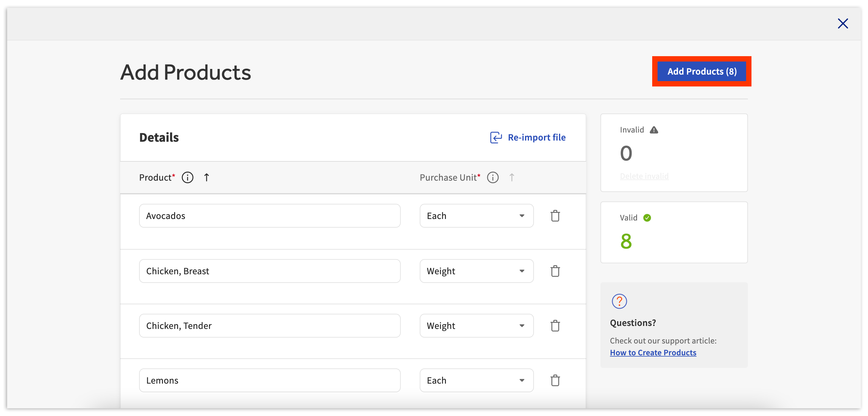Close the Add Products dialog
The height and width of the screenshot is (416, 868).
pos(843,23)
